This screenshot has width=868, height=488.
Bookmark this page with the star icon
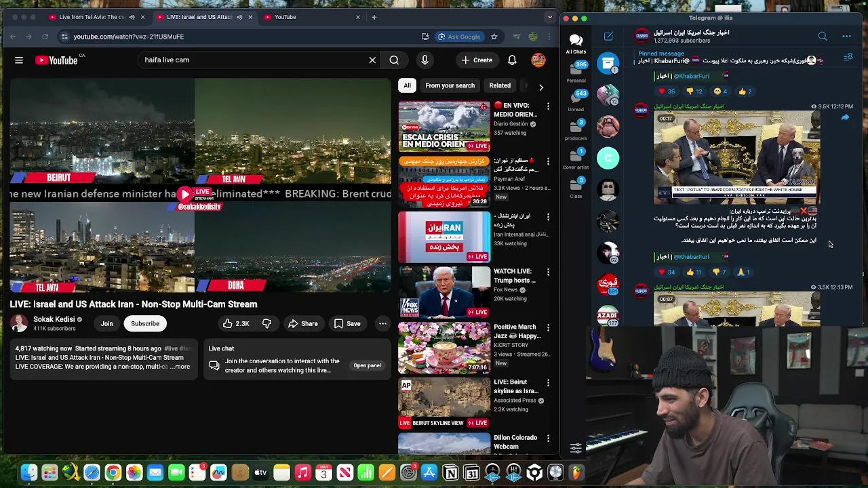tap(494, 37)
